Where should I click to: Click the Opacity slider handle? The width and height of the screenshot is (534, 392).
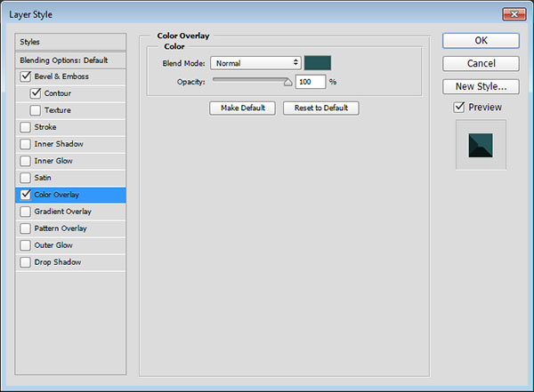(288, 82)
